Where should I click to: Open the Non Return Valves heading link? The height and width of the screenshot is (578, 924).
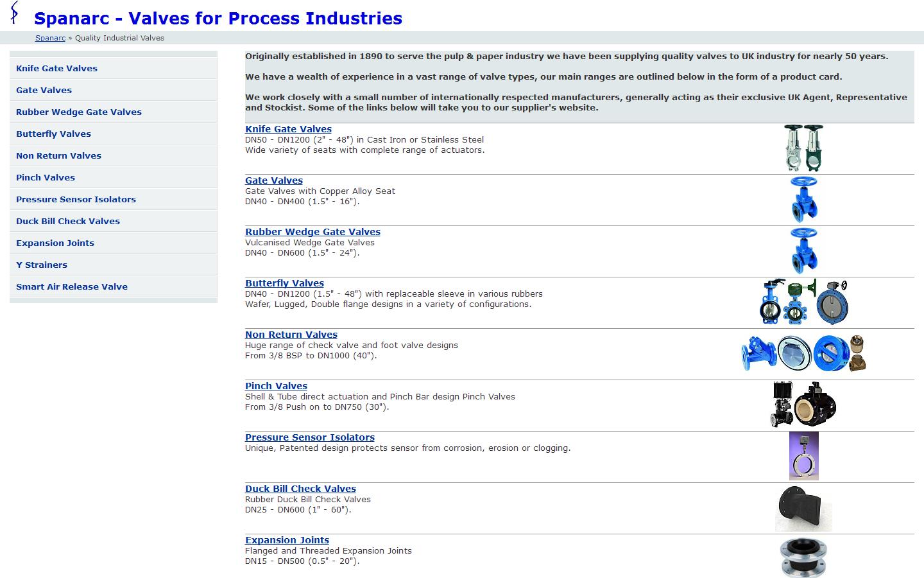click(x=291, y=335)
